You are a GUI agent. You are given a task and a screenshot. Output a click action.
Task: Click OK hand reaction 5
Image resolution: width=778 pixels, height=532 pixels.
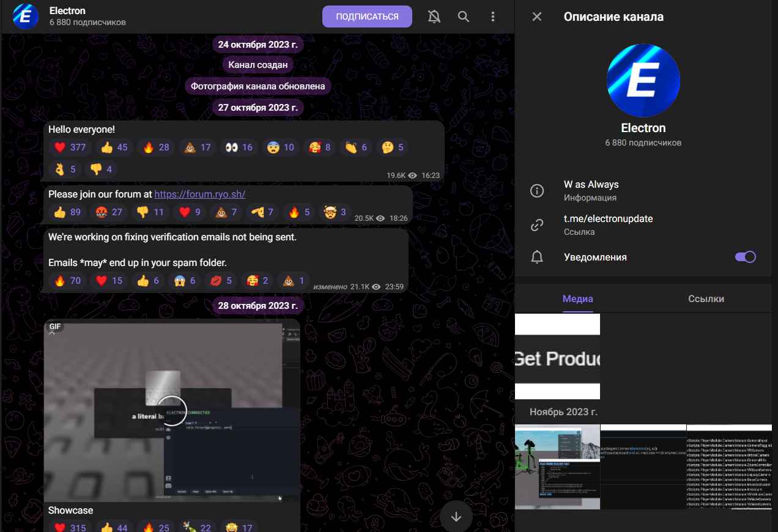pyautogui.click(x=65, y=169)
